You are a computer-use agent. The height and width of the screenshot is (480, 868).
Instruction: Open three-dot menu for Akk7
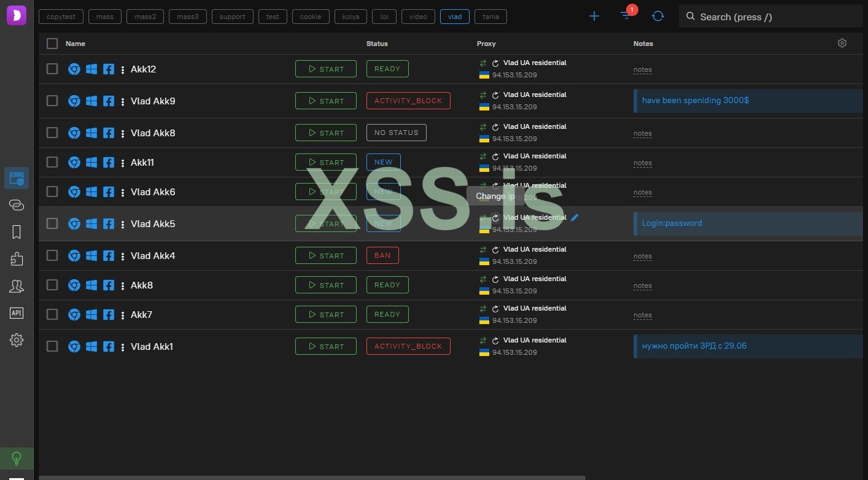coord(123,315)
